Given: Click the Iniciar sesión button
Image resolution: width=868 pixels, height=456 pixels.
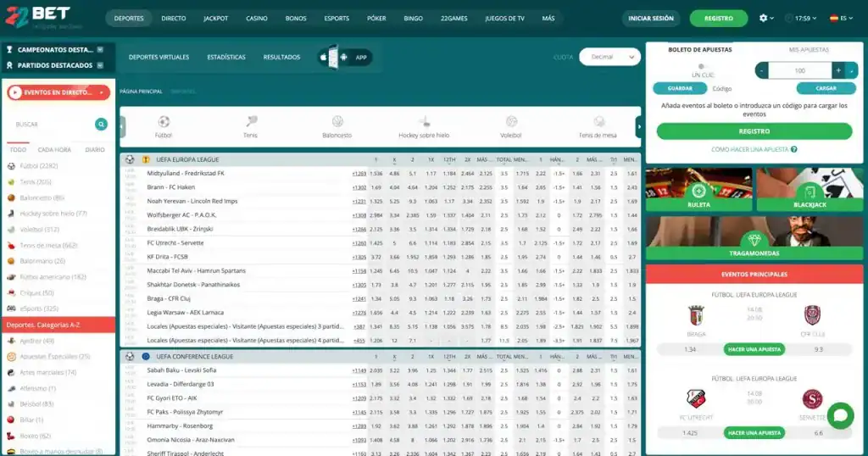Looking at the screenshot, I should (651, 19).
